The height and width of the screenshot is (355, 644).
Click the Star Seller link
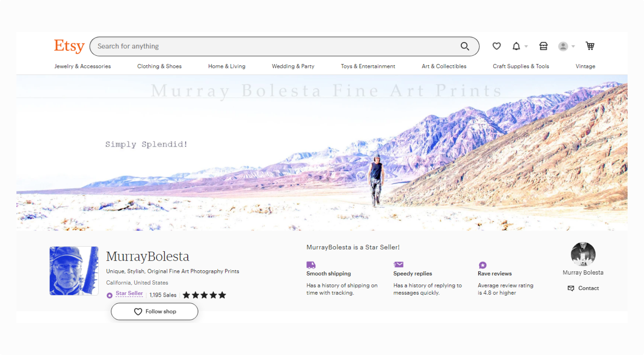[129, 293]
